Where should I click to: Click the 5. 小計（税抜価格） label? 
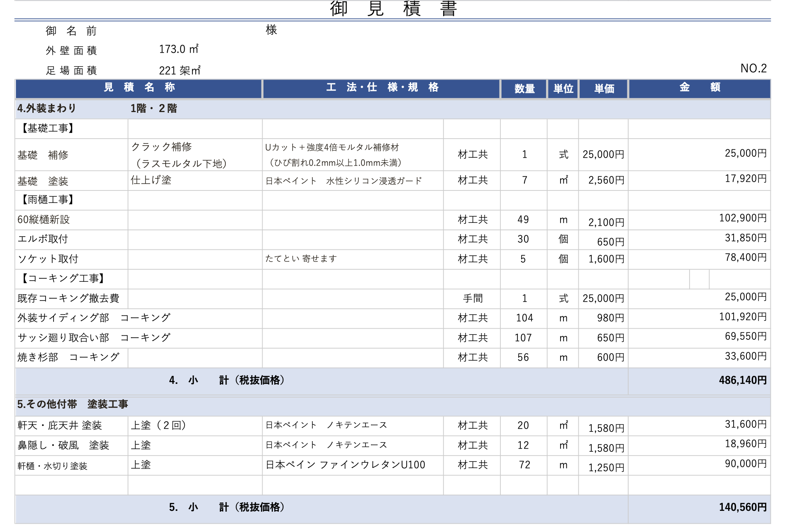[x=227, y=508]
